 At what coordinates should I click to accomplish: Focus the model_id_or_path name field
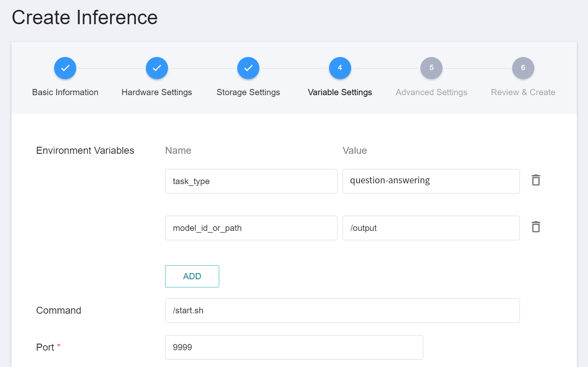251,228
